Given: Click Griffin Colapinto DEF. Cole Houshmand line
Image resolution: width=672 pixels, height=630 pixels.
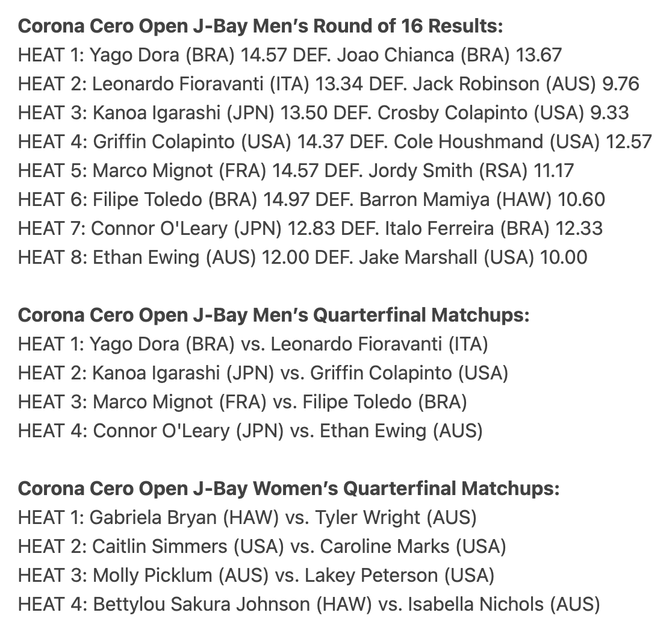Looking at the screenshot, I should [x=335, y=142].
